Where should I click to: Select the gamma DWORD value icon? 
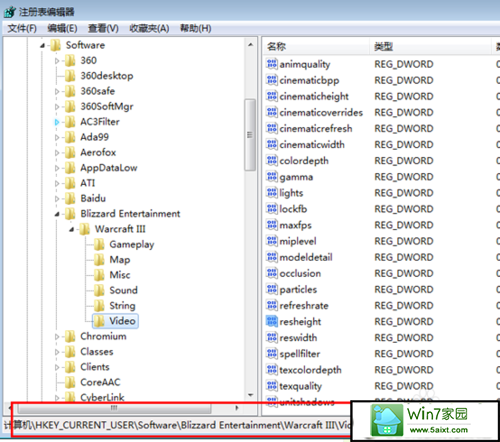[x=272, y=176]
